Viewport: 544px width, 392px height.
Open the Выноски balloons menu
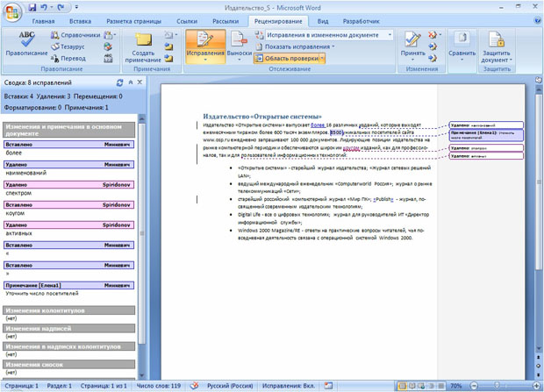pos(240,46)
